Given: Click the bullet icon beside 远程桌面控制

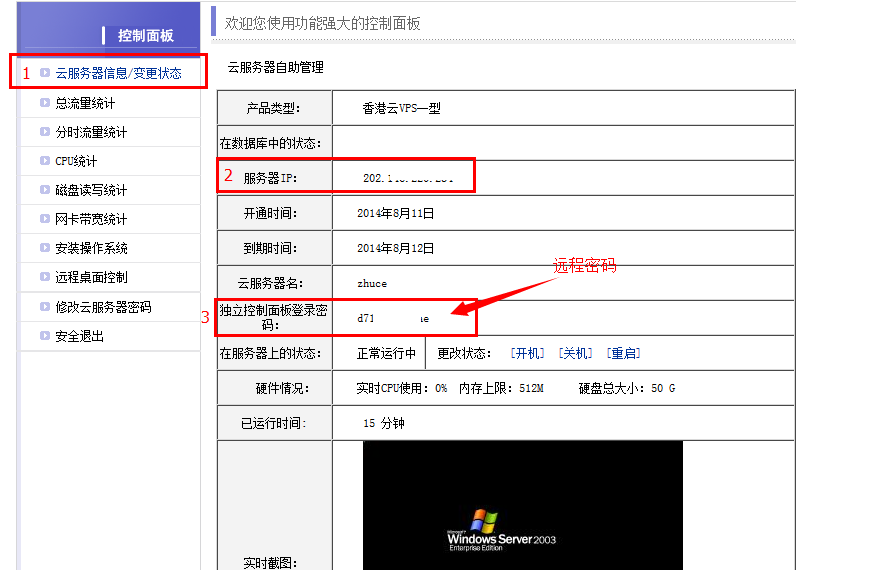Looking at the screenshot, I should (x=44, y=277).
